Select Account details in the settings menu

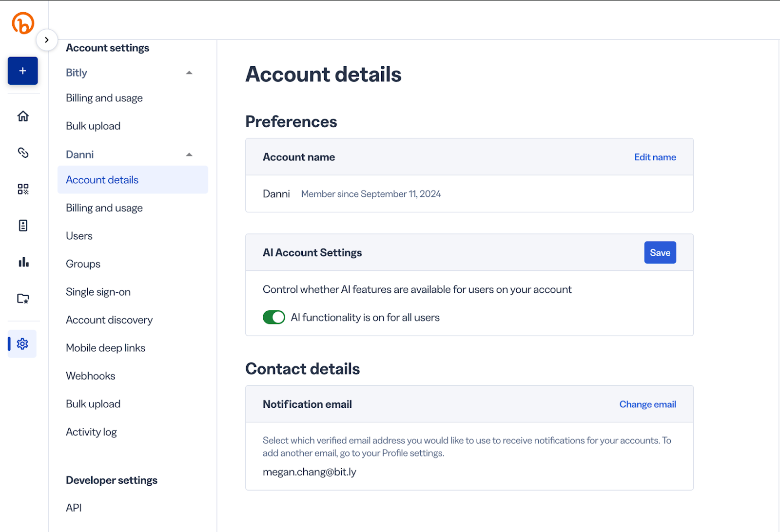[133, 180]
